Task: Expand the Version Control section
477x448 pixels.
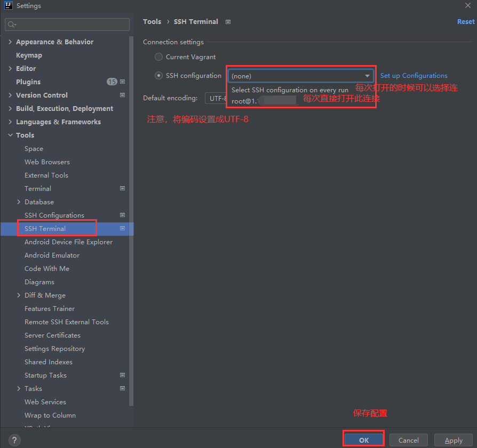Action: [10, 95]
